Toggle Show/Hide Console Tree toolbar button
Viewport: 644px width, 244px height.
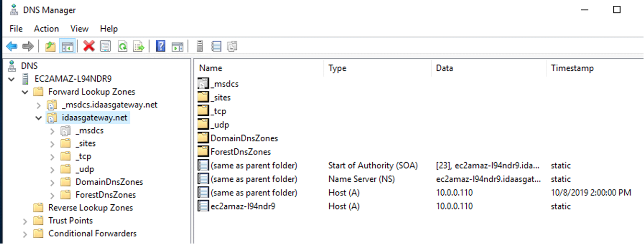pos(67,46)
